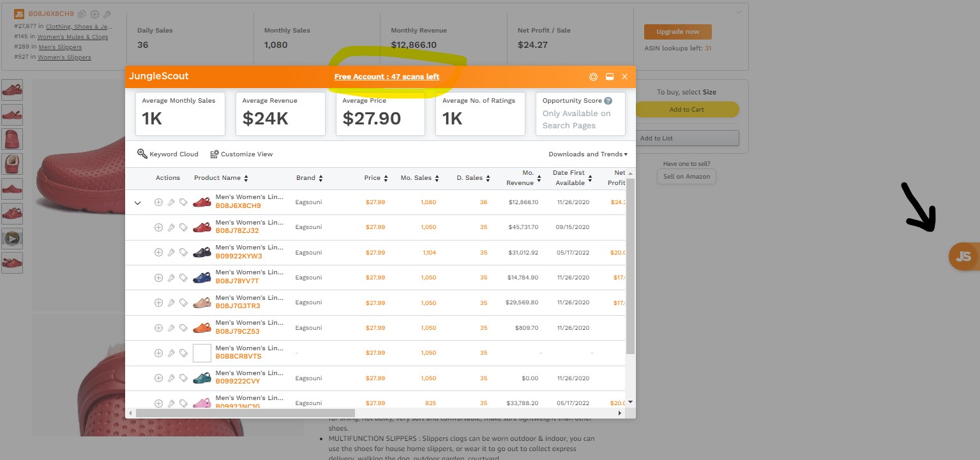Open the Women's Slippers category link
This screenshot has width=980, height=460.
pyautogui.click(x=64, y=57)
